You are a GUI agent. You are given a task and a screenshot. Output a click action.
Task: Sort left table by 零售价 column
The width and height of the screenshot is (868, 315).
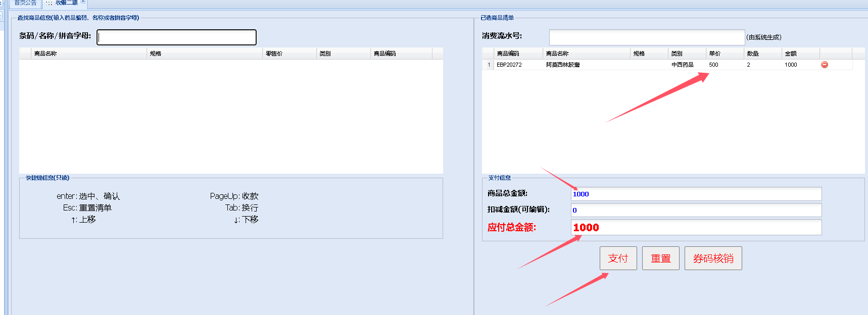tap(289, 54)
